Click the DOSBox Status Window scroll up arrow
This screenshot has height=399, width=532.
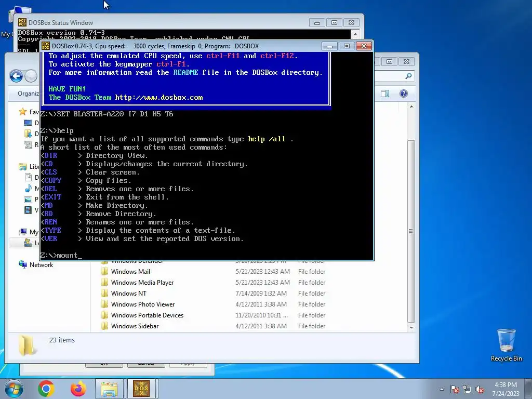pos(355,34)
